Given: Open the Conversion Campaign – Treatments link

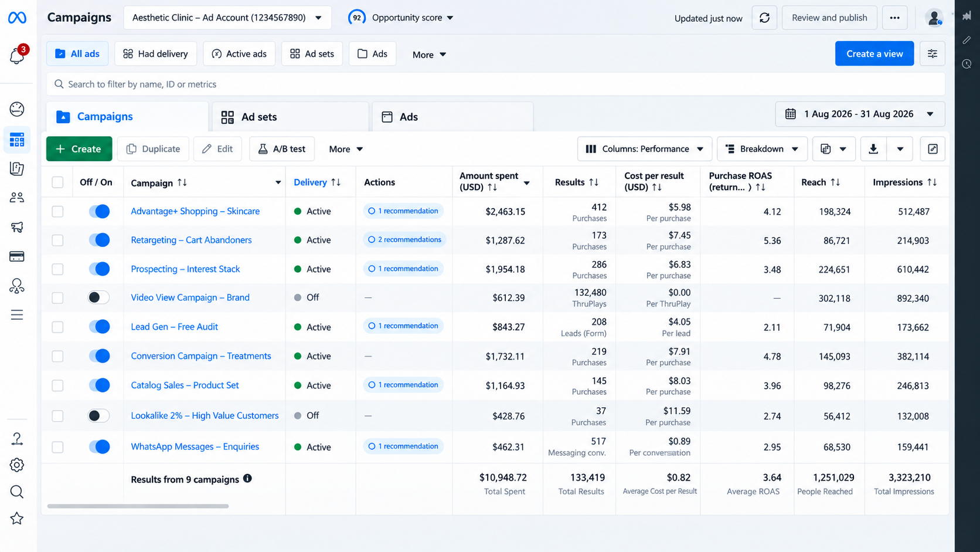Looking at the screenshot, I should [x=201, y=356].
